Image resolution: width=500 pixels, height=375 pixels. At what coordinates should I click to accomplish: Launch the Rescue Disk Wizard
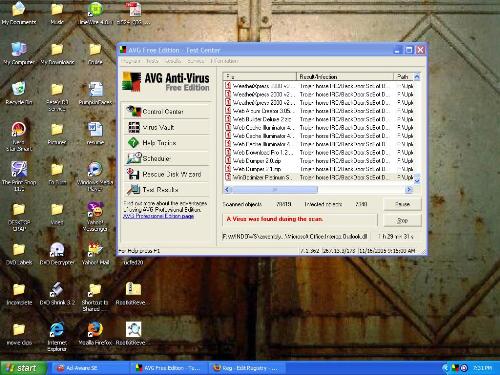167,174
